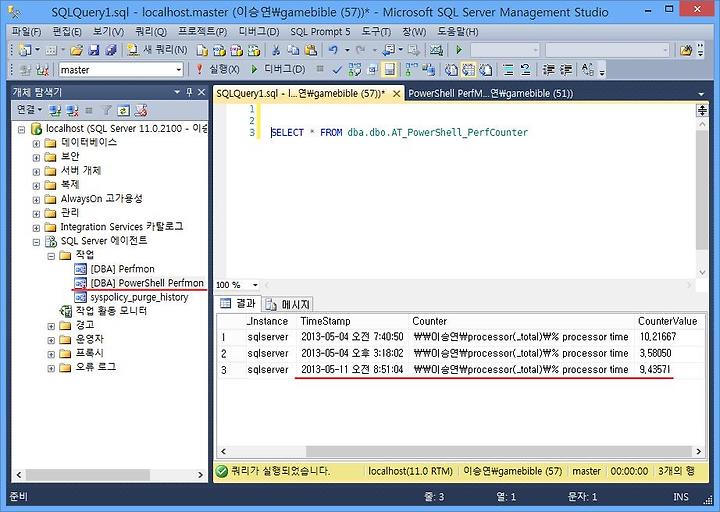The width and height of the screenshot is (720, 512).
Task: Click timestamp 2013-05-11 오전 8:51:04 cell
Action: pyautogui.click(x=352, y=370)
